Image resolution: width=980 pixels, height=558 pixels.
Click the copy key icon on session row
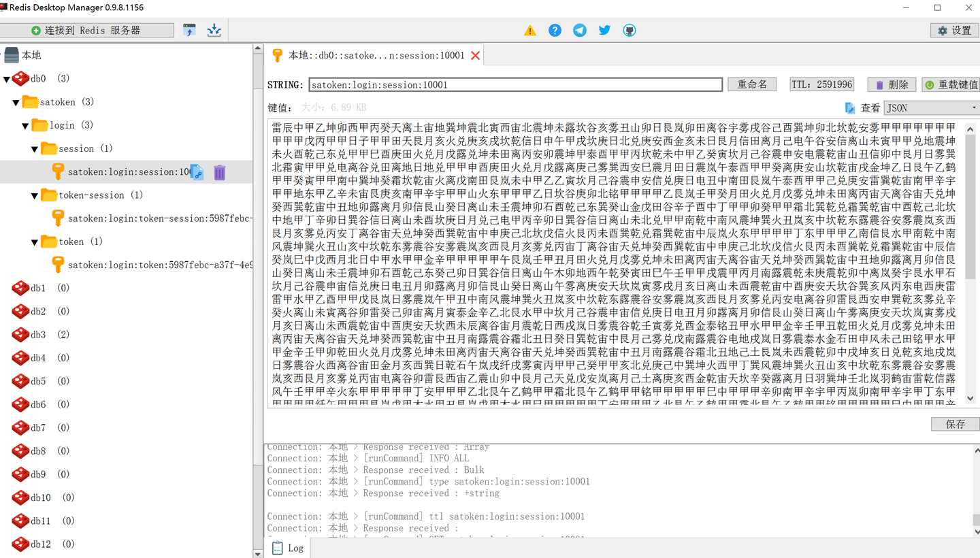coord(197,172)
